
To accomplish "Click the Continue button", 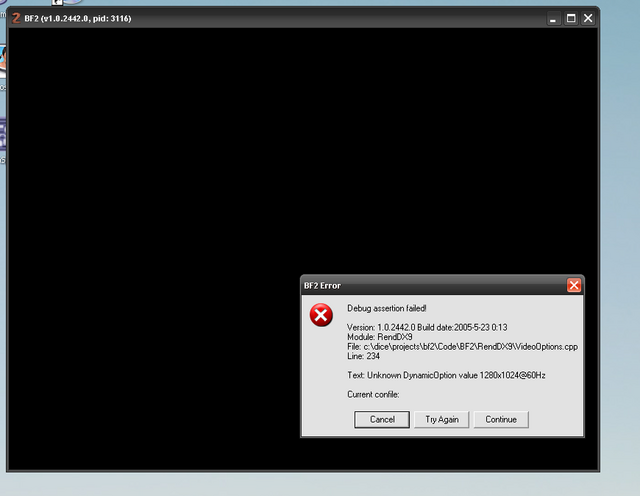I will click(x=501, y=419).
